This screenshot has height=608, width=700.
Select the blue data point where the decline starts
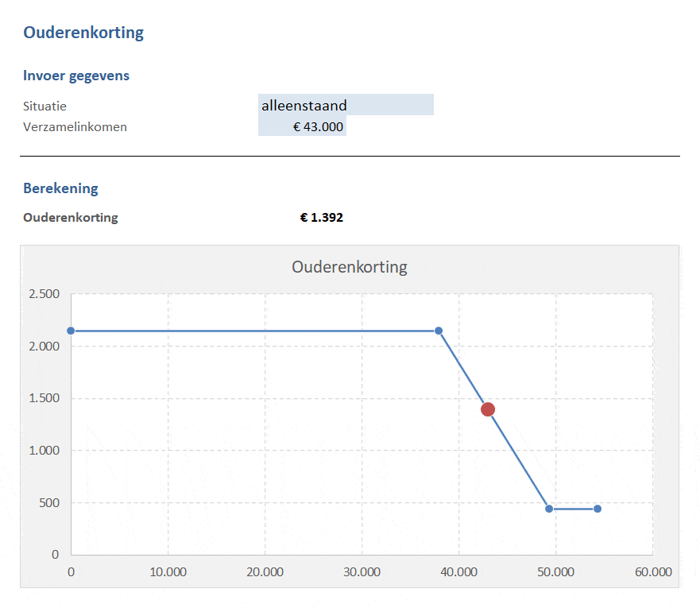439,331
